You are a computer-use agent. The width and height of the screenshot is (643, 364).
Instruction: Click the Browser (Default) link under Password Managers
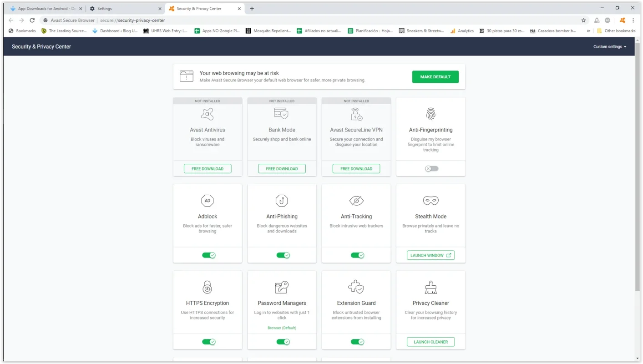pyautogui.click(x=282, y=328)
